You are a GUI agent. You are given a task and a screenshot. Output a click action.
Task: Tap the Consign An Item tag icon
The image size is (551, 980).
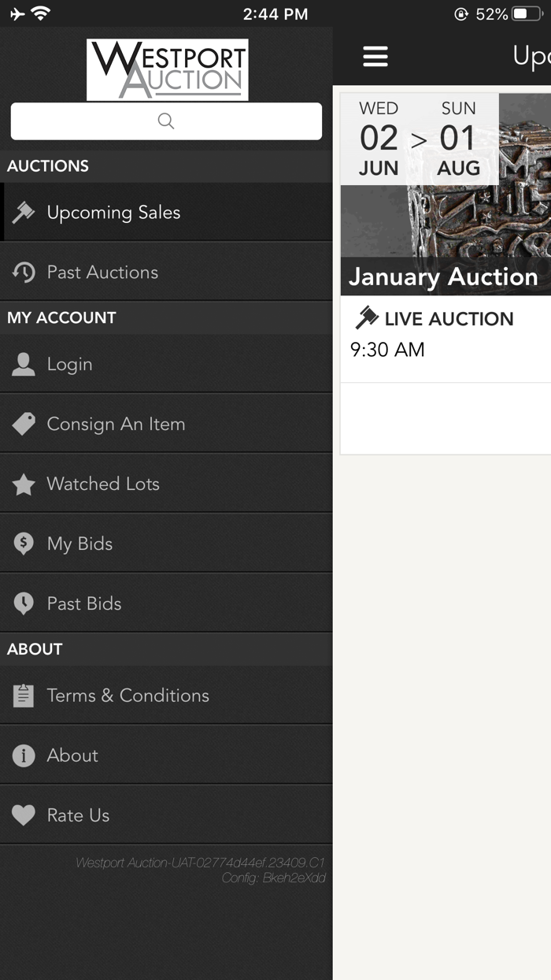(x=24, y=423)
